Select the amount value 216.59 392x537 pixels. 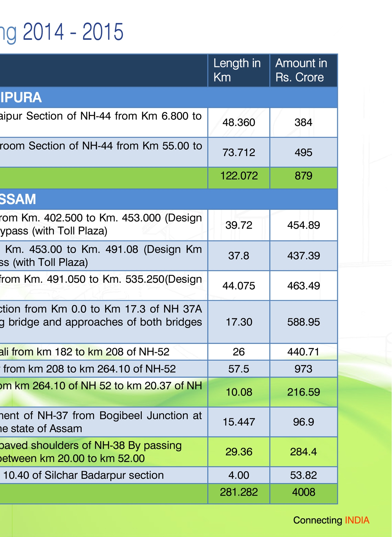coord(303,392)
